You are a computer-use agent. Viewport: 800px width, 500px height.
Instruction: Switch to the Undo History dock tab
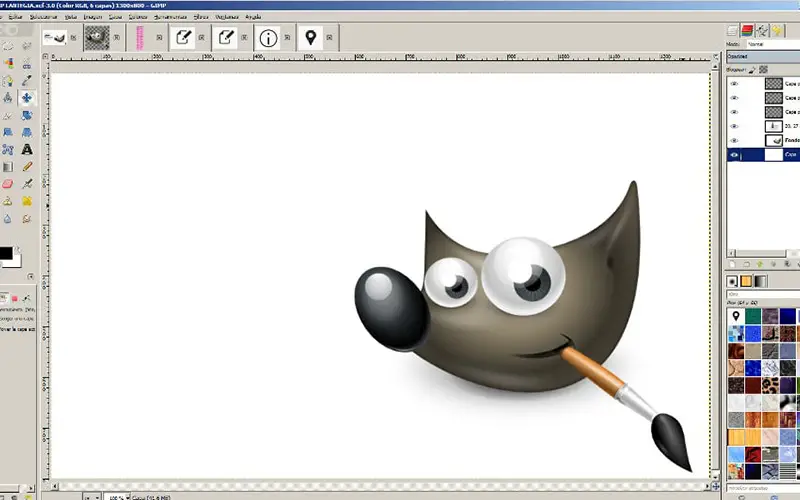pyautogui.click(x=777, y=31)
